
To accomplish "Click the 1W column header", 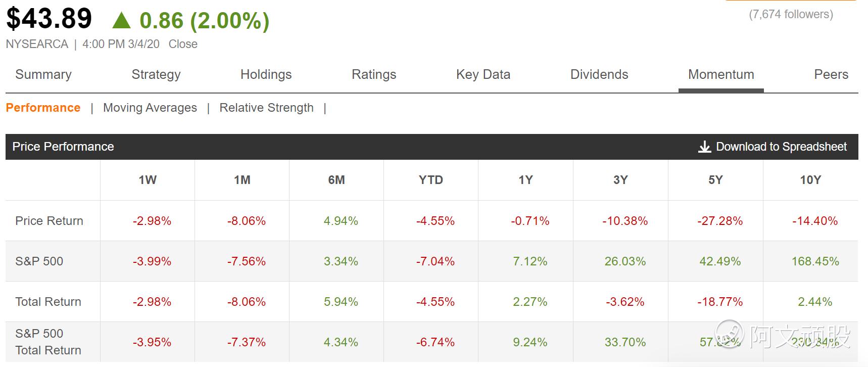I will [148, 180].
